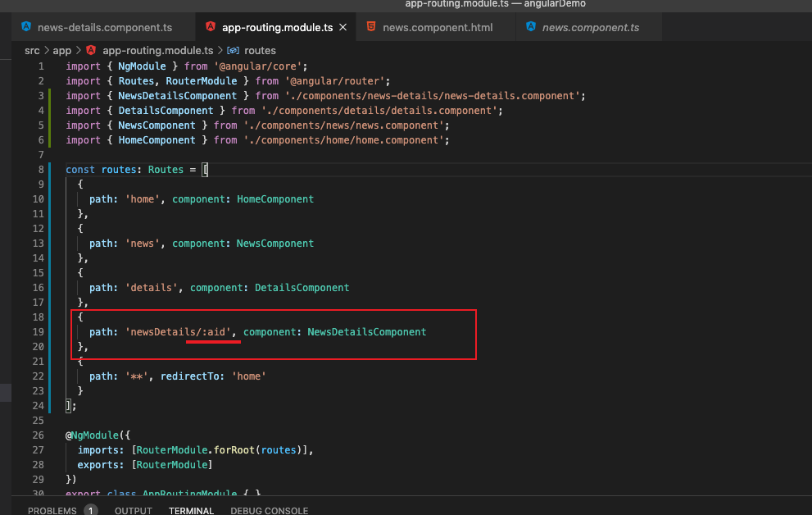This screenshot has width=812, height=515.
Task: Click 'RouterModule' in the line 2 import
Action: click(202, 81)
